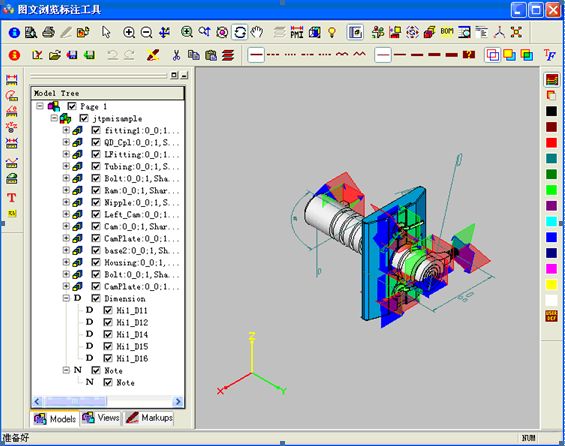Expand the Left_Cam tree node

(x=66, y=214)
